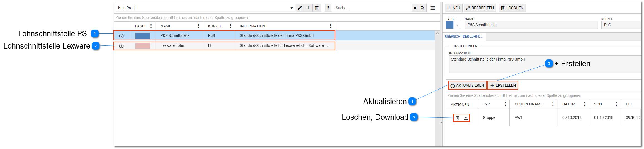This screenshot has height=149, width=644.
Task: Click the ERSTELLEN button
Action: [x=503, y=85]
